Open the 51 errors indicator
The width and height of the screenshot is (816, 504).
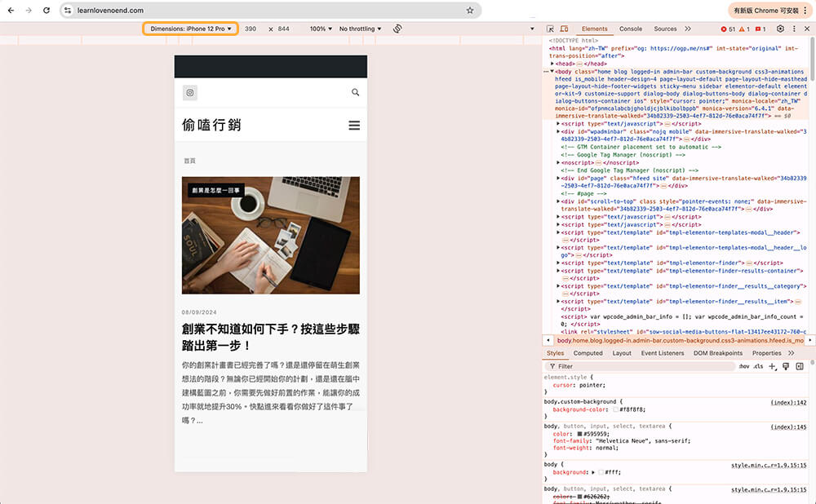point(728,29)
